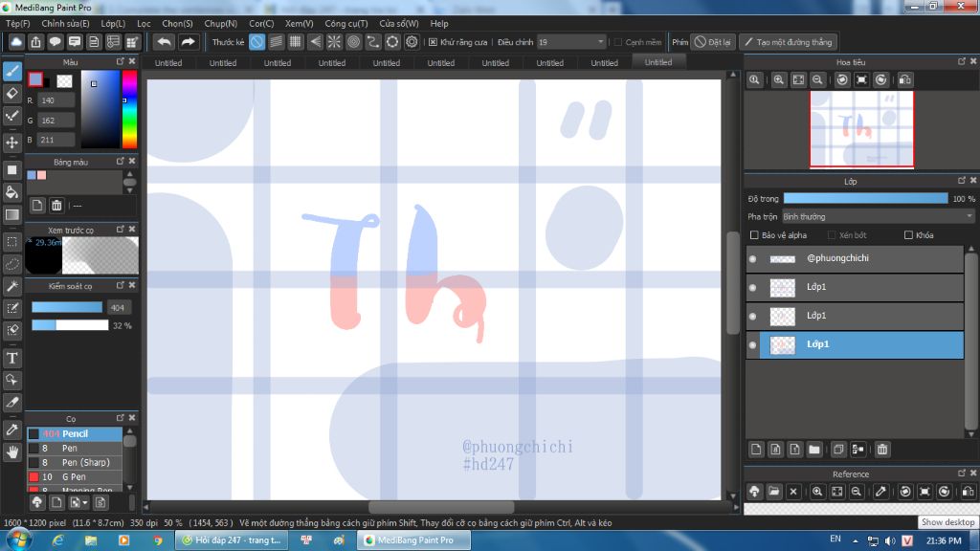Open the Pha trộn blending mode dropdown
Screen dimensions: 980x551
coord(879,217)
